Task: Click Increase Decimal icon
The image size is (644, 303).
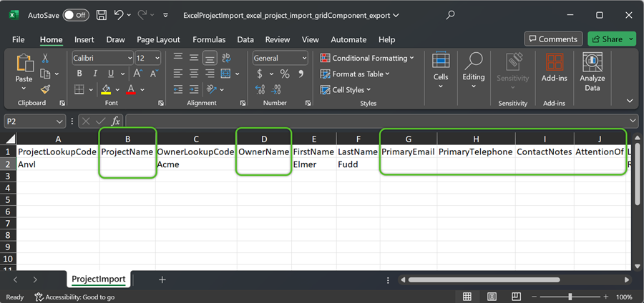Action: pyautogui.click(x=260, y=89)
